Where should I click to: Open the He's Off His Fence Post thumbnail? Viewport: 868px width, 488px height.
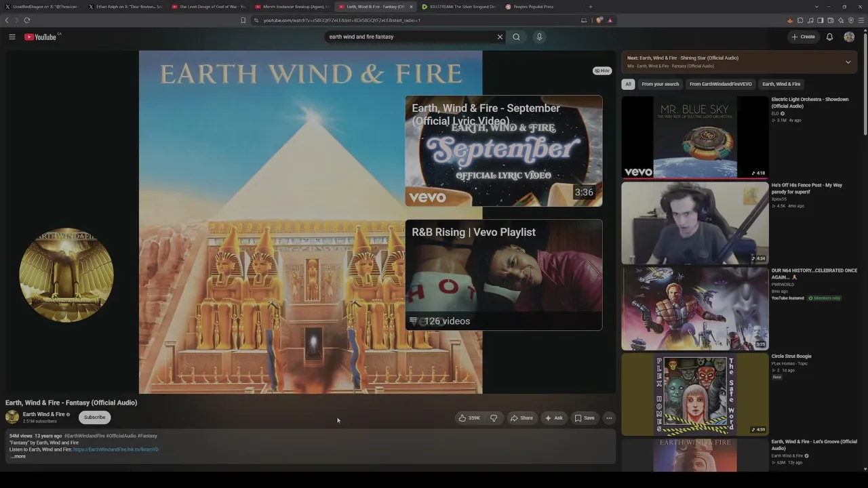coord(695,223)
